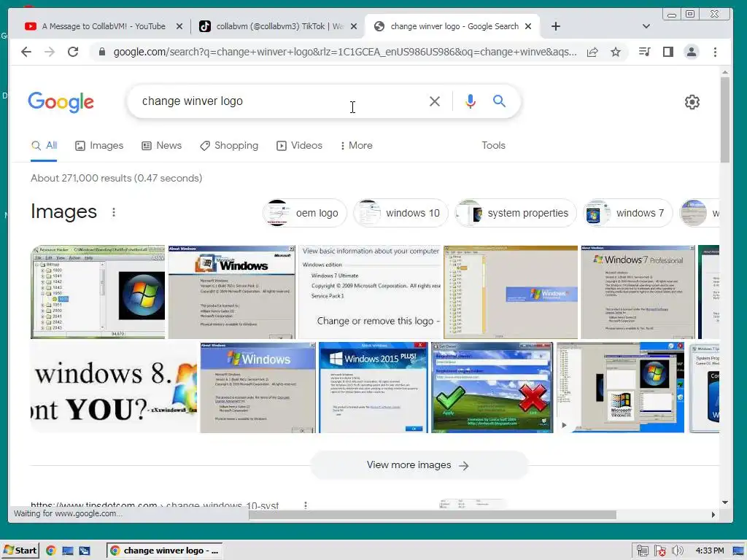The image size is (747, 560).
Task: Toggle the Chrome side panel icon
Action: coord(668,52)
